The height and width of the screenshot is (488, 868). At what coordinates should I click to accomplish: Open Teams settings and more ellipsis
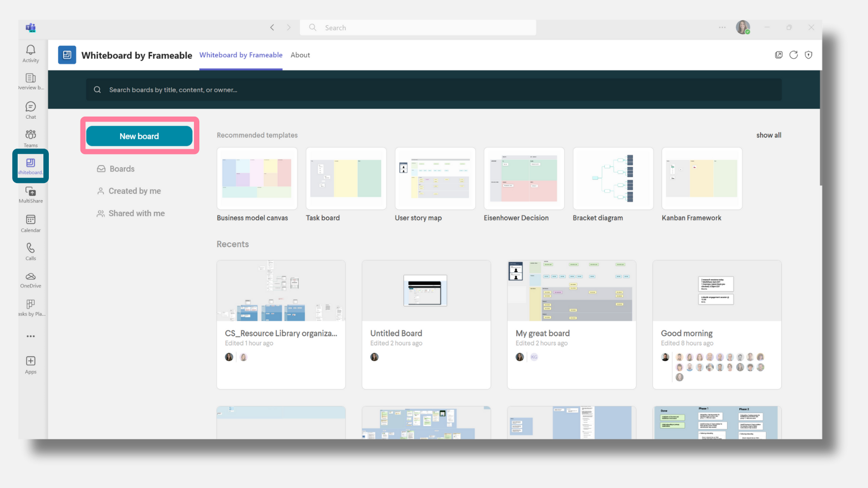click(722, 28)
